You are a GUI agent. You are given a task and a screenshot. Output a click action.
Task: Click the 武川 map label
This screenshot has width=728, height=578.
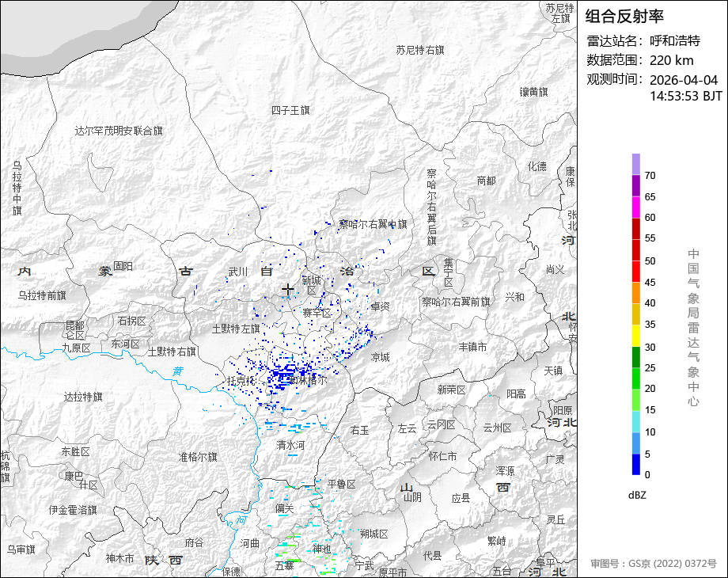click(238, 272)
